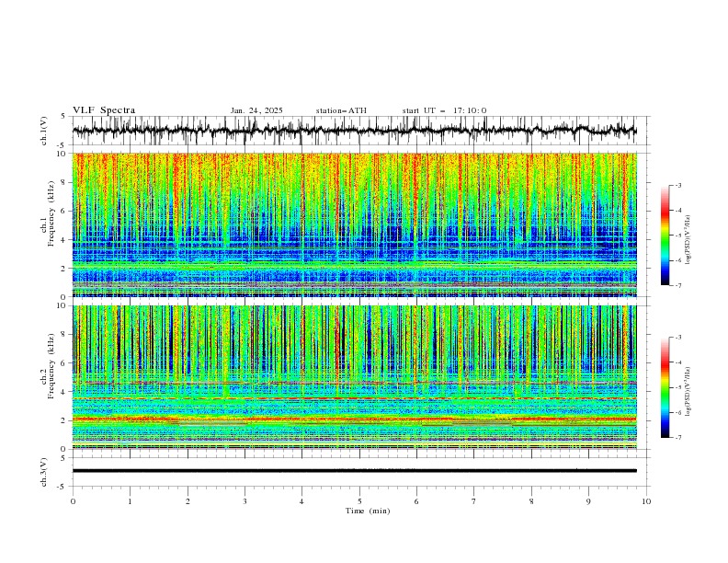Image resolution: width=728 pixels, height=563 pixels.
Task: Click the ch.3 flat waveform trace
Action: tap(354, 471)
